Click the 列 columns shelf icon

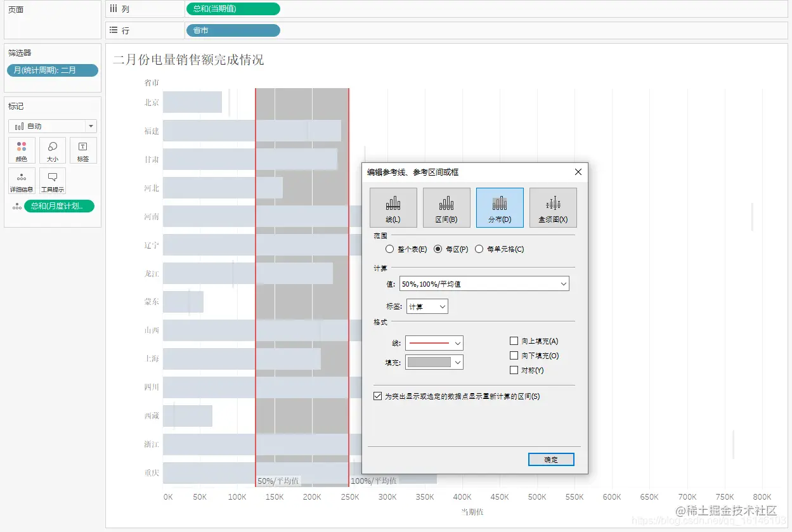click(114, 8)
